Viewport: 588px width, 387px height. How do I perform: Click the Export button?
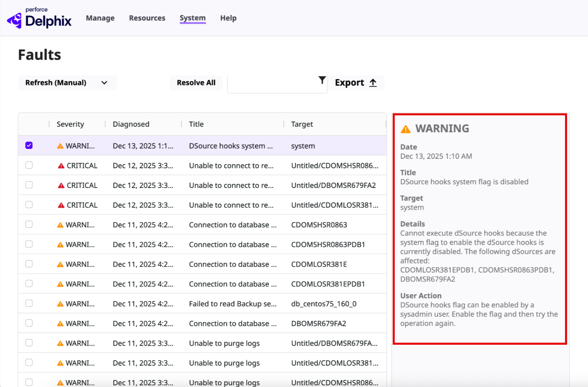(355, 83)
